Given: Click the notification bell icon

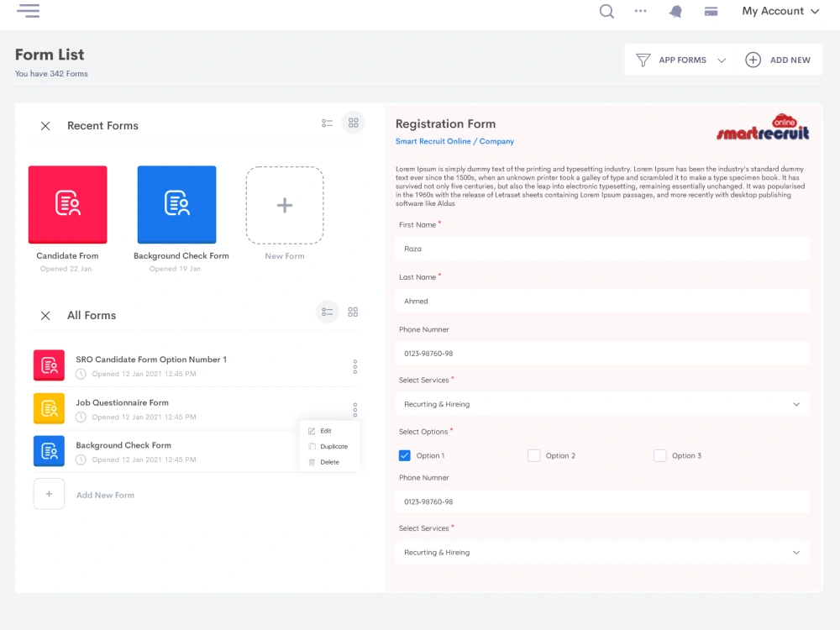Looking at the screenshot, I should click(675, 11).
